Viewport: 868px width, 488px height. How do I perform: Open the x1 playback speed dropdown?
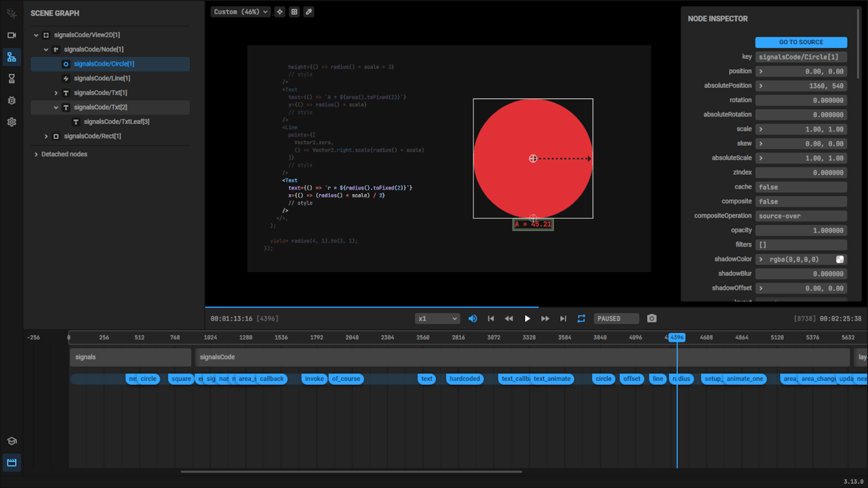coord(437,318)
